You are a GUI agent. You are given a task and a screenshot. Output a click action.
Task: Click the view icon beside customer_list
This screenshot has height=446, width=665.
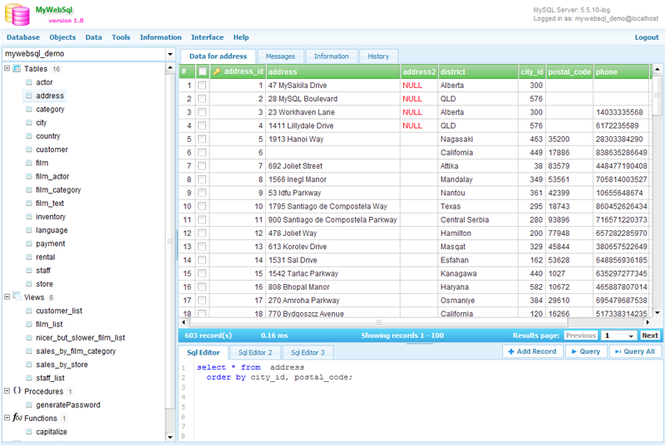point(28,311)
